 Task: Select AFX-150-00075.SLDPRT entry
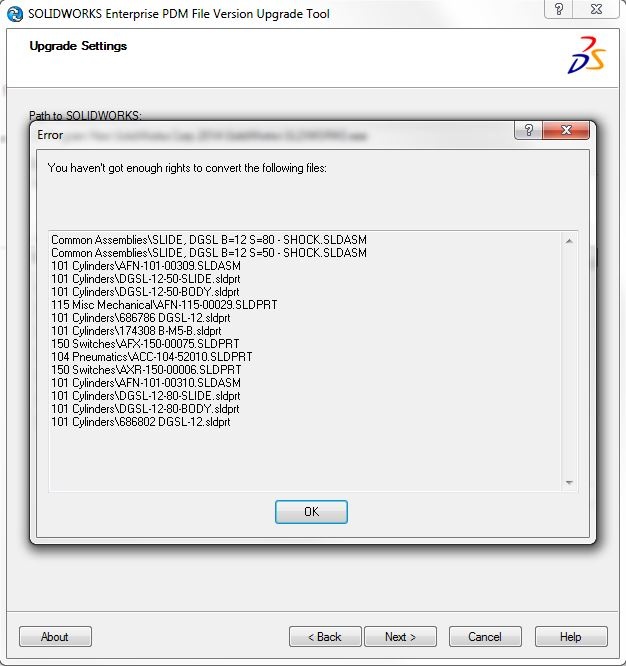click(x=145, y=344)
